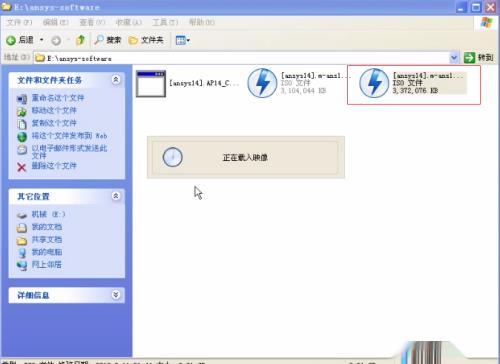Click the Back (后退) arrow icon
The height and width of the screenshot is (364, 500).
coord(11,40)
